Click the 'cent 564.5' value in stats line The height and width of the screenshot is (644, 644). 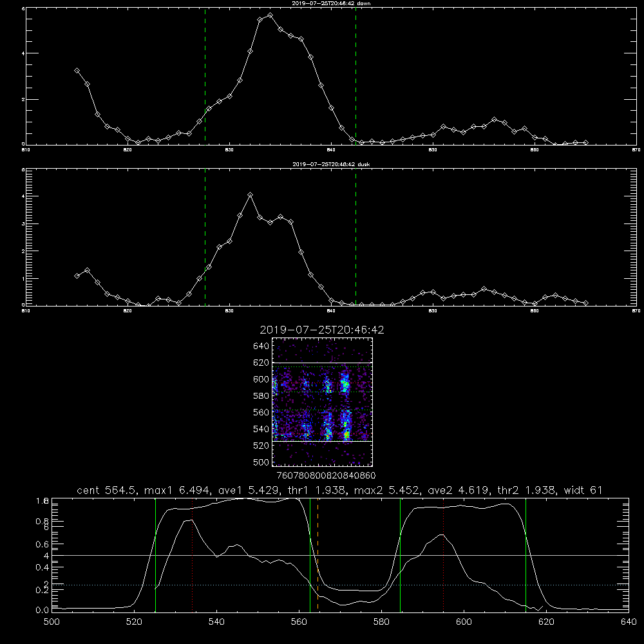[107, 490]
